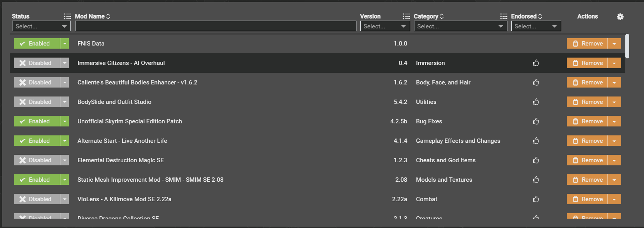This screenshot has height=228, width=644.
Task: Open Endorsed filter Select dropdown
Action: 536,26
